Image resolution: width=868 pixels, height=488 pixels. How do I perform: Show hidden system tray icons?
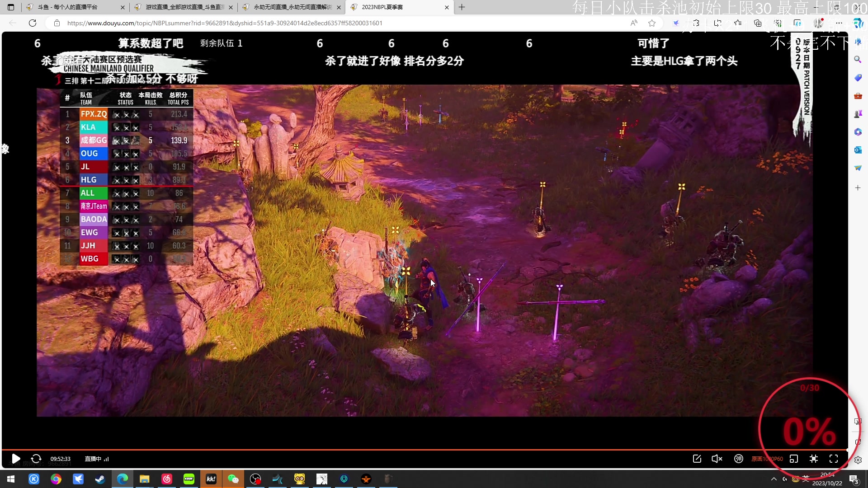[x=774, y=479]
